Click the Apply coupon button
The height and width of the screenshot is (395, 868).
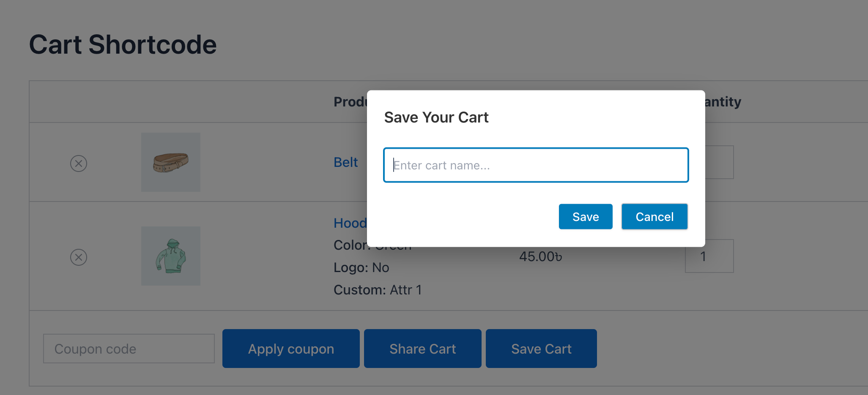point(291,348)
